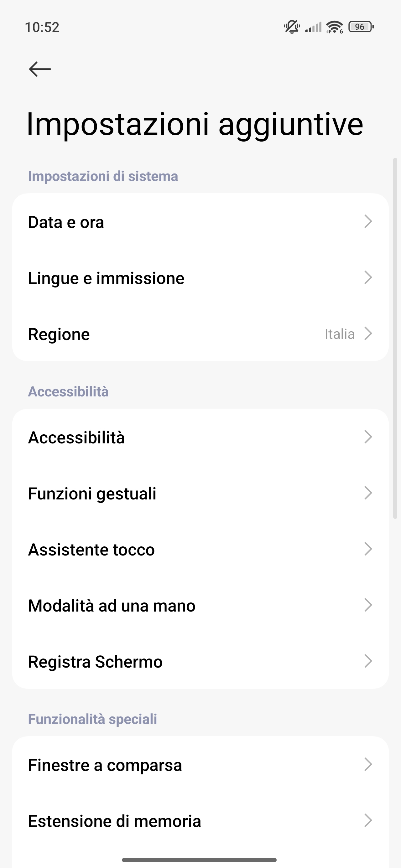Tap the Italia region value
Screen dimensions: 401x868
tap(339, 334)
